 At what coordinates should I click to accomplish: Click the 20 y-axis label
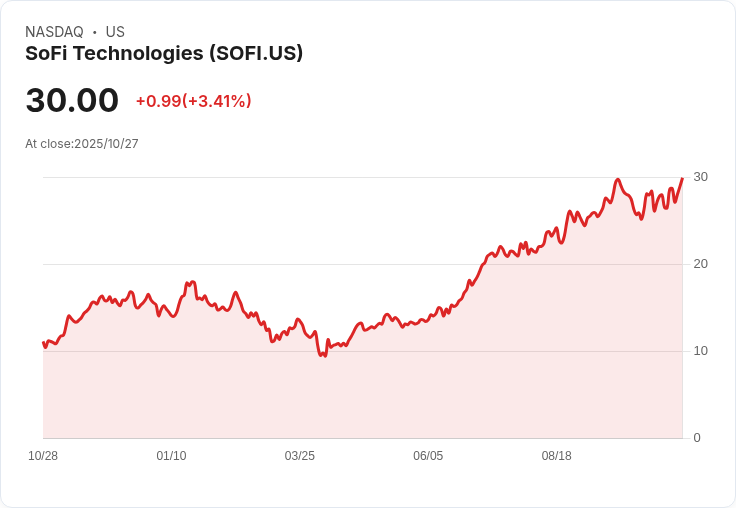[x=700, y=264]
